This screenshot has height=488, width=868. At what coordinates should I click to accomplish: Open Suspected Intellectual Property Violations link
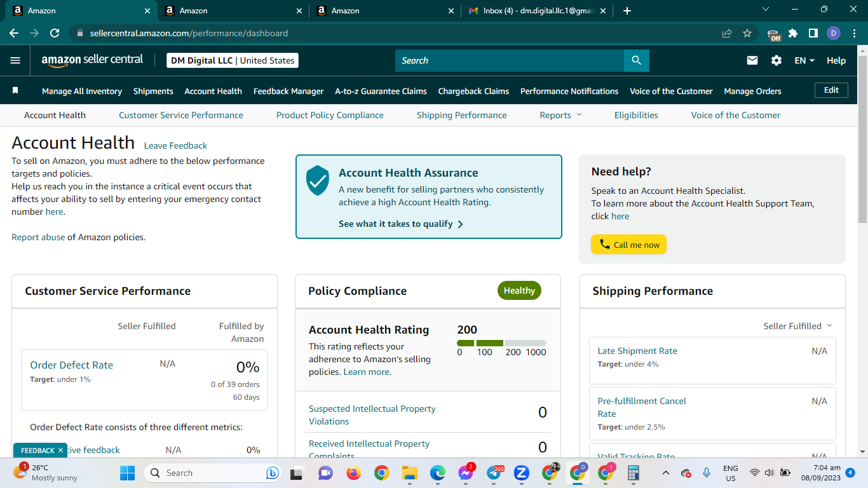(x=372, y=415)
